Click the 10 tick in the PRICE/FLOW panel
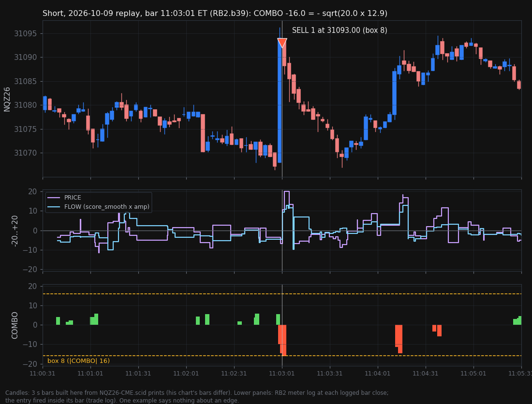The image size is (532, 404). coord(32,211)
